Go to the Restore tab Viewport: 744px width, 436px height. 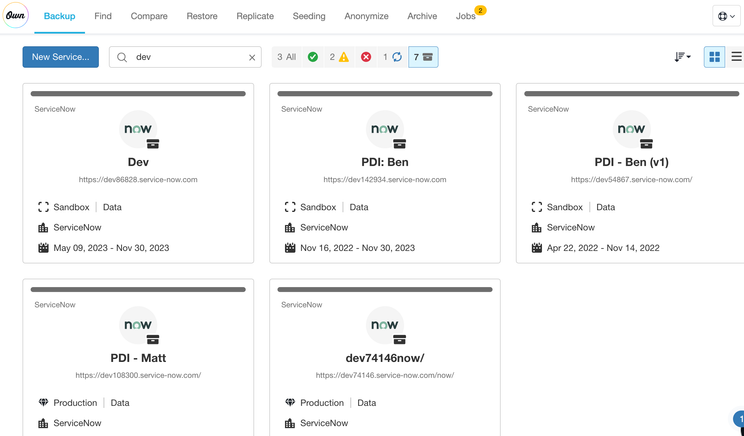tap(202, 16)
